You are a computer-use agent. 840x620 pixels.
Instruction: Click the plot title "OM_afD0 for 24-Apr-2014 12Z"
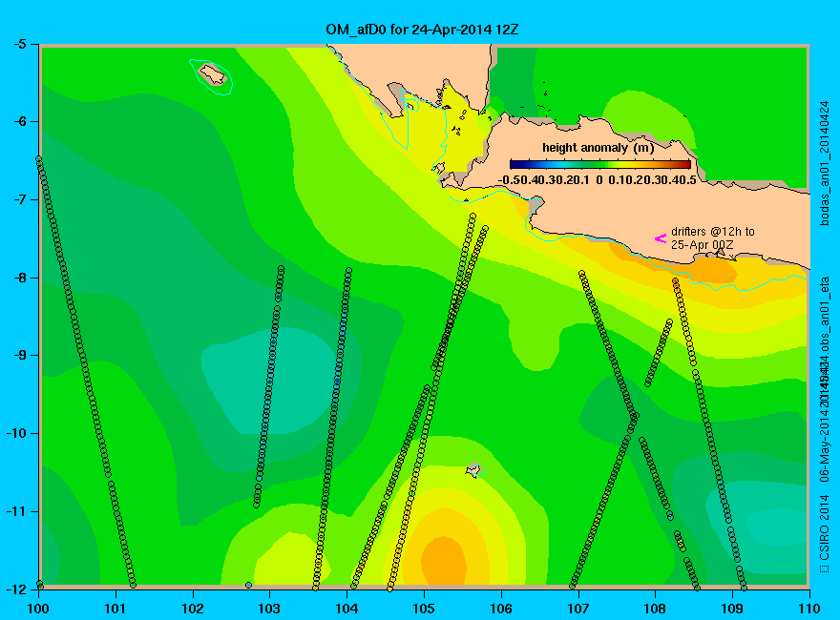click(x=422, y=30)
